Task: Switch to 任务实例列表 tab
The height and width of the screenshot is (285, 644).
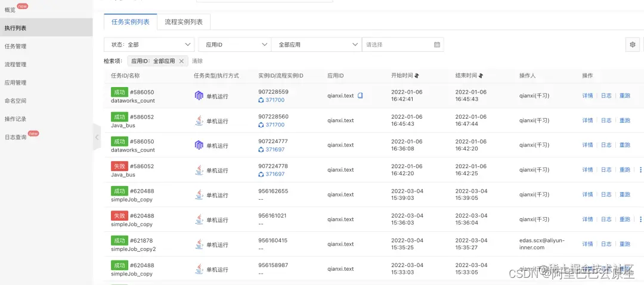Action: (x=131, y=22)
